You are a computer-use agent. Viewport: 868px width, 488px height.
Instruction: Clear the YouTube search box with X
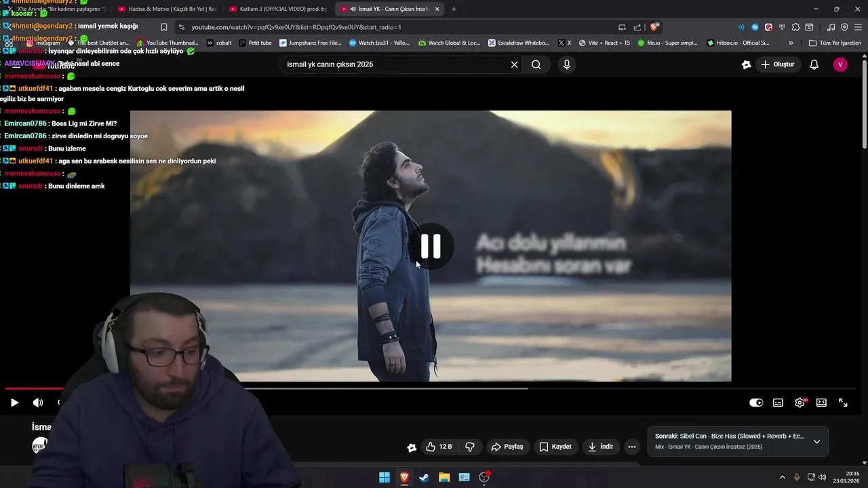[514, 64]
